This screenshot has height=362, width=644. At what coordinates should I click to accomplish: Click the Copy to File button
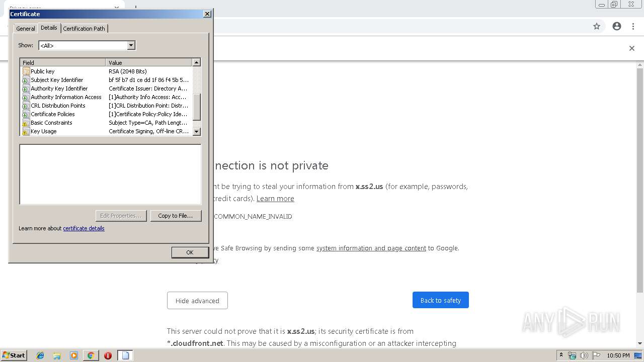coord(176,216)
